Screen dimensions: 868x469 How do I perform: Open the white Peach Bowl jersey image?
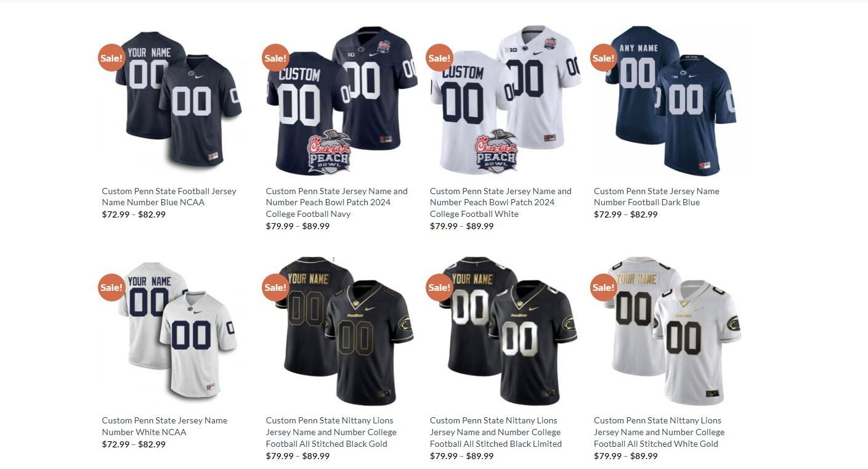pos(506,100)
